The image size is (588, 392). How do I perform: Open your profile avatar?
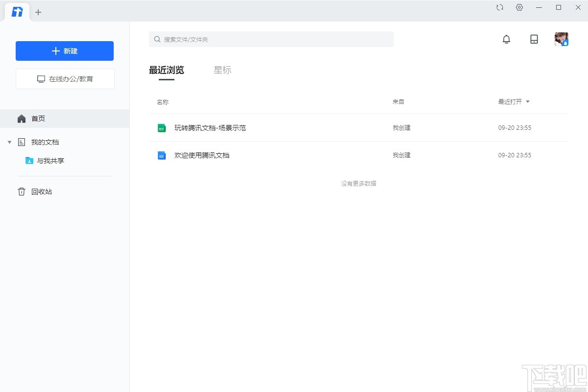[561, 39]
